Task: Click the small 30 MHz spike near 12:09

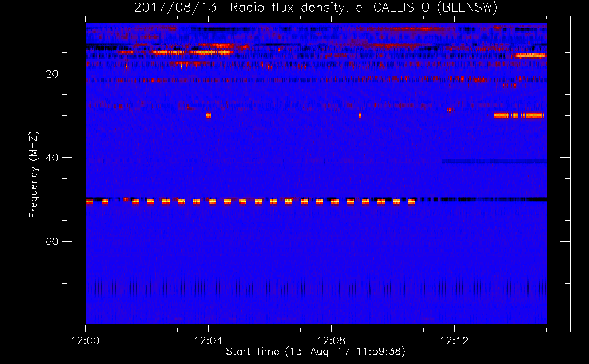Action: pos(360,116)
